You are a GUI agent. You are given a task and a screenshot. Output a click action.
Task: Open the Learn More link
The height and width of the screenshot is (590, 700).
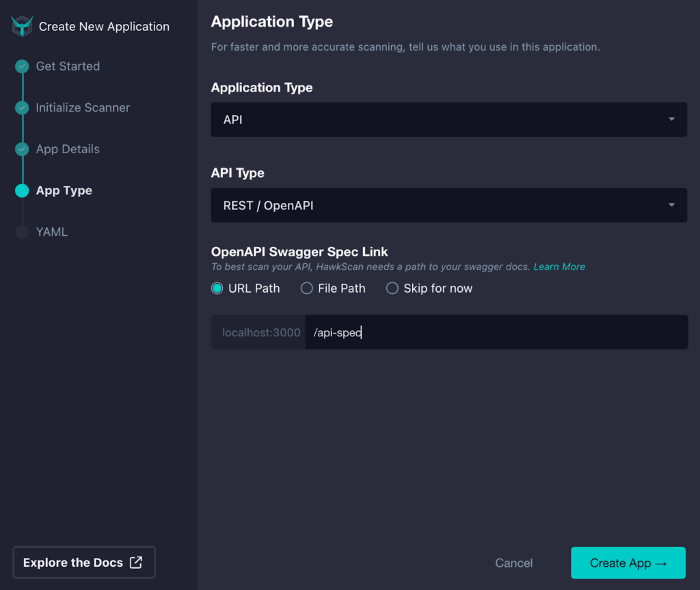559,267
